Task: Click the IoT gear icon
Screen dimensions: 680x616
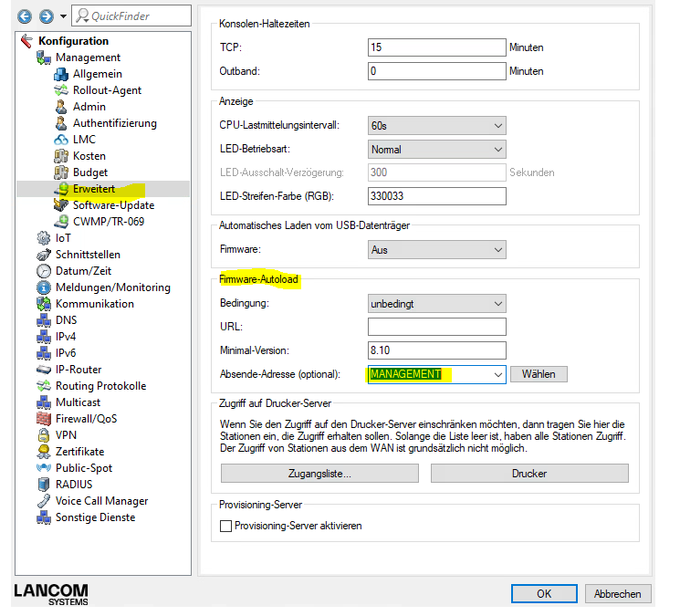Action: pos(43,238)
